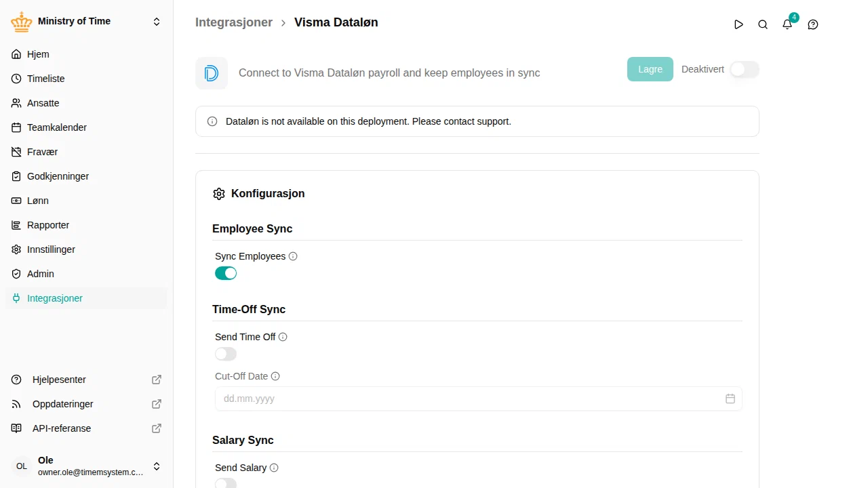Viewport: 868px width, 488px height.
Task: Toggle the Deaktivert integration switch
Action: (x=744, y=69)
